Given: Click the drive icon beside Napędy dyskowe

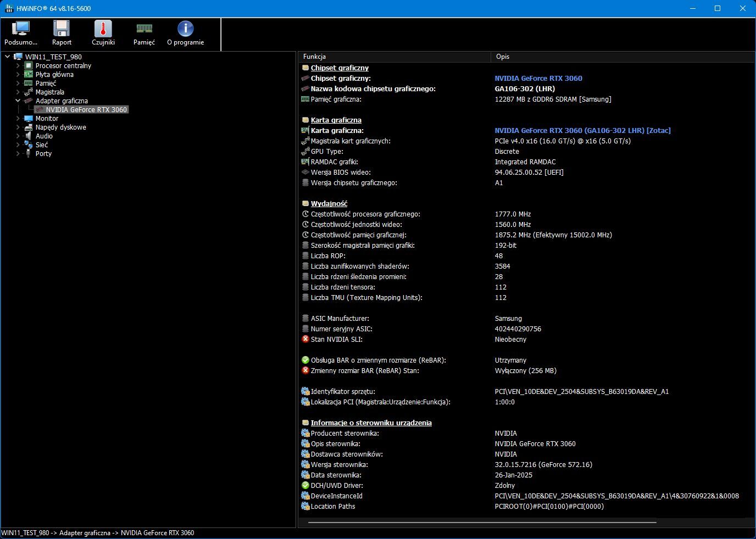Looking at the screenshot, I should (29, 127).
